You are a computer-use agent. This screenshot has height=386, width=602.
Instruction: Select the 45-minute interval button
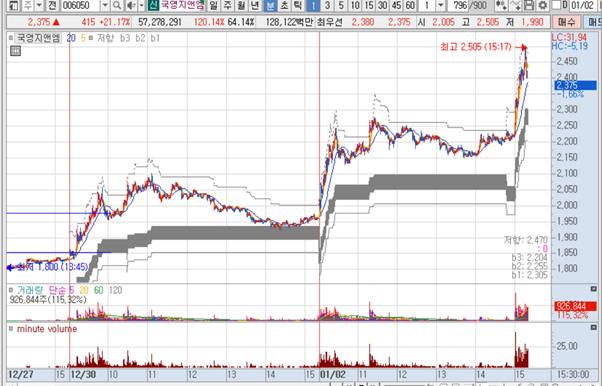point(397,5)
